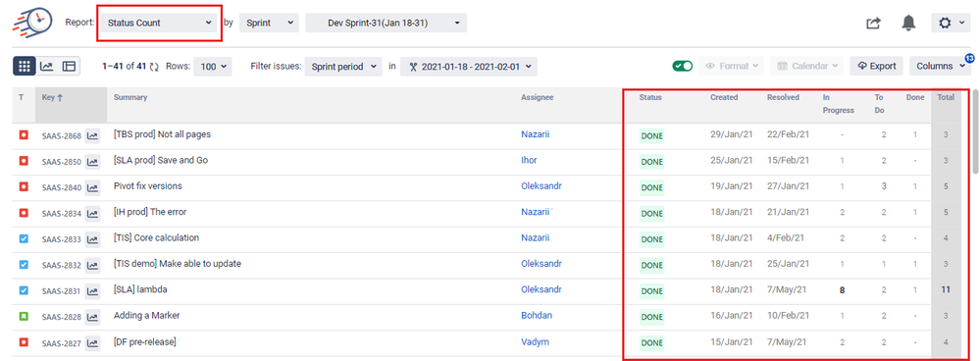The width and height of the screenshot is (980, 361).
Task: Refresh the issue count
Action: [x=154, y=66]
